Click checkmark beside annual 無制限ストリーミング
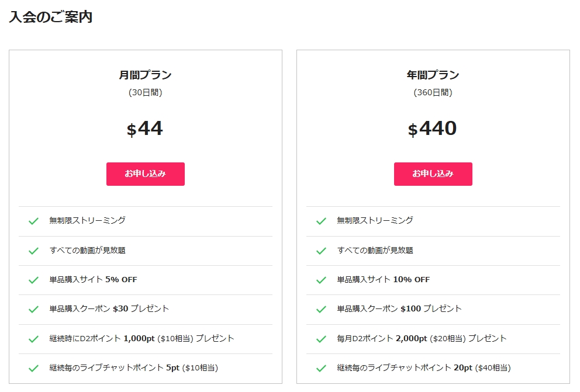 click(x=321, y=221)
